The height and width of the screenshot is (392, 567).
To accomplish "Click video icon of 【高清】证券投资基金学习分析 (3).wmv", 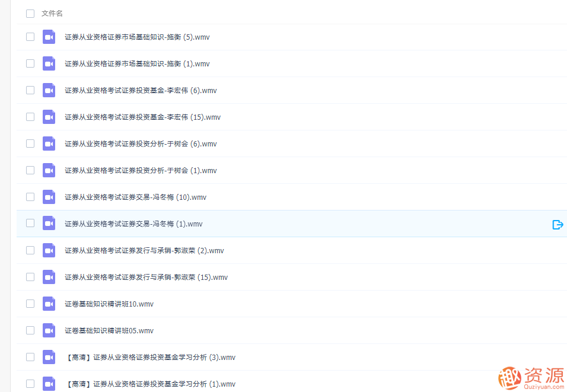I will [x=49, y=357].
